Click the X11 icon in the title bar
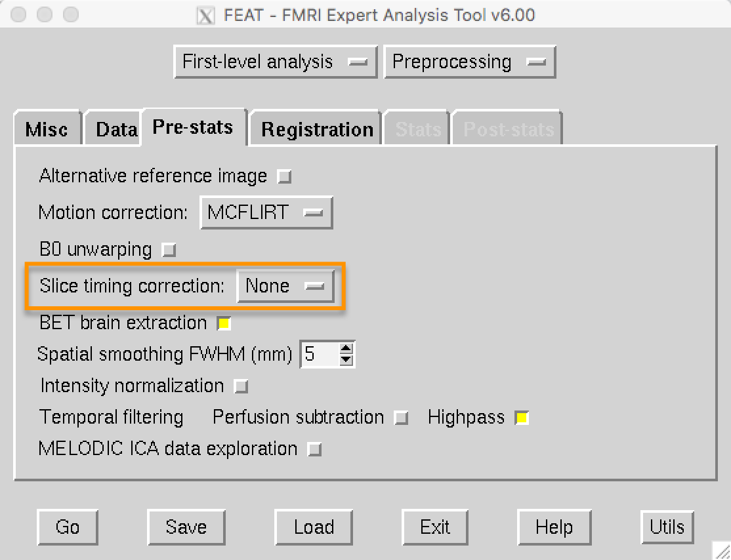This screenshot has height=560, width=731. pos(205,15)
